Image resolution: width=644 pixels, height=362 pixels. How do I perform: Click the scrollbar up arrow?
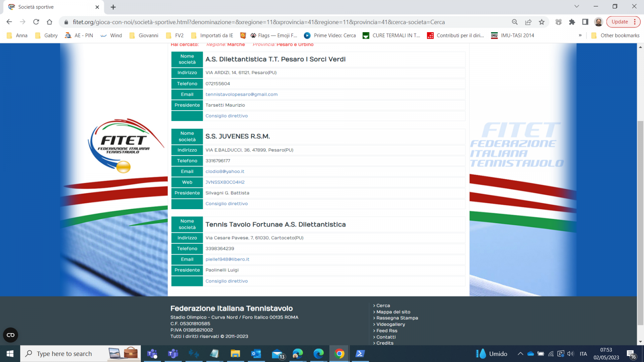coord(640,47)
